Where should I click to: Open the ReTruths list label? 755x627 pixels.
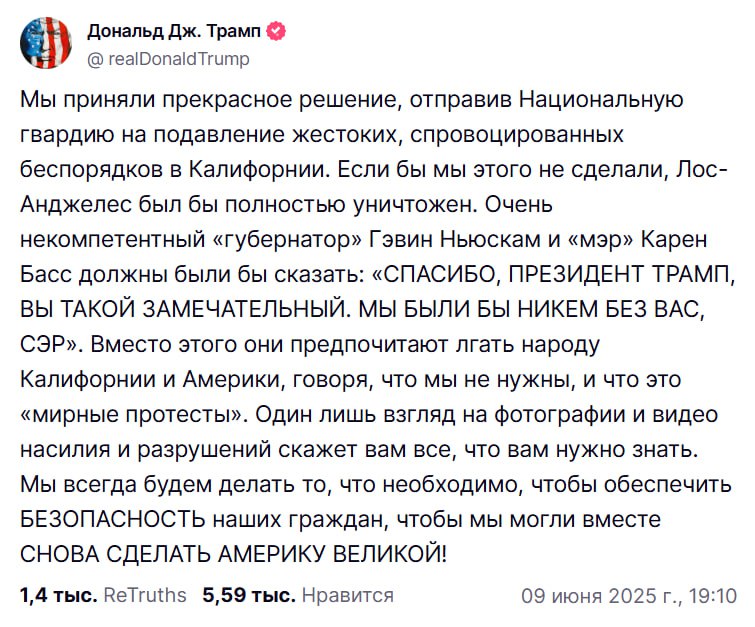(145, 595)
